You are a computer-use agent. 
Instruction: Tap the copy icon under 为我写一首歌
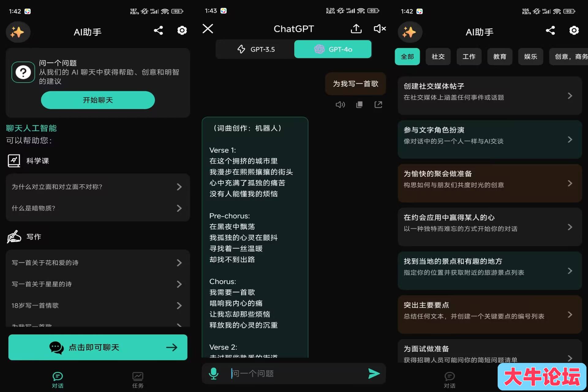point(359,105)
